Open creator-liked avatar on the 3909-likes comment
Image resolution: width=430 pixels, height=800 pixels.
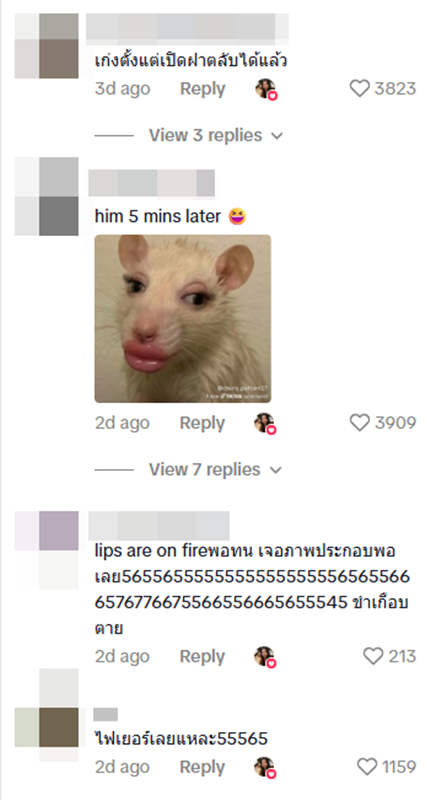point(265,423)
